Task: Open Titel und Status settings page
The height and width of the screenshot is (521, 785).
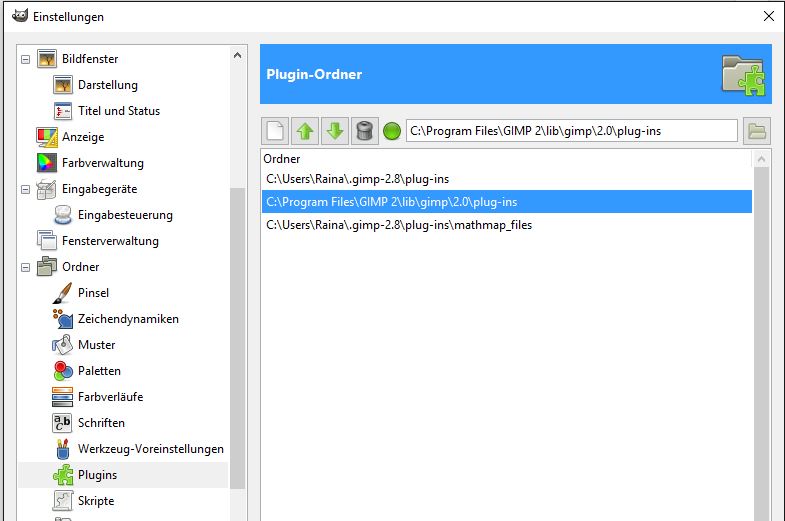Action: [119, 111]
